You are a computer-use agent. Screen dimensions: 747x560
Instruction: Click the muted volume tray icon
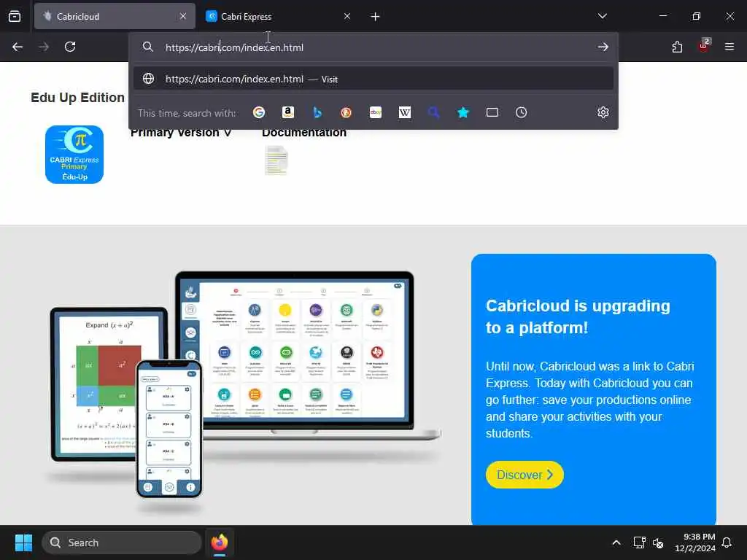pos(659,542)
